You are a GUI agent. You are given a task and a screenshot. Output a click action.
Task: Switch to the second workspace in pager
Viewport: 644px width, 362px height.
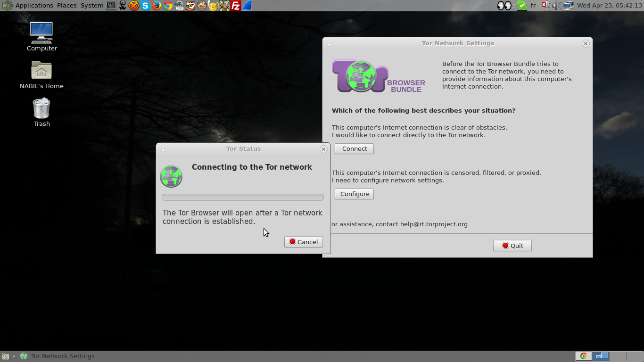601,356
